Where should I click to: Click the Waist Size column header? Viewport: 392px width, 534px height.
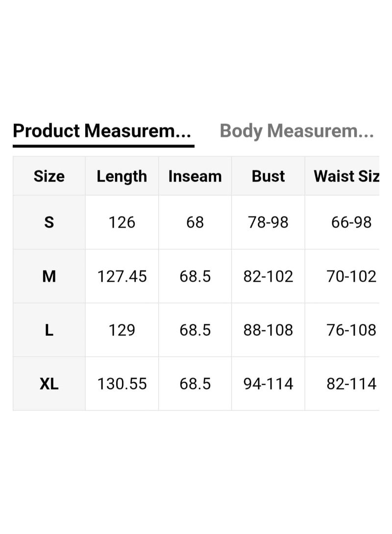346,176
